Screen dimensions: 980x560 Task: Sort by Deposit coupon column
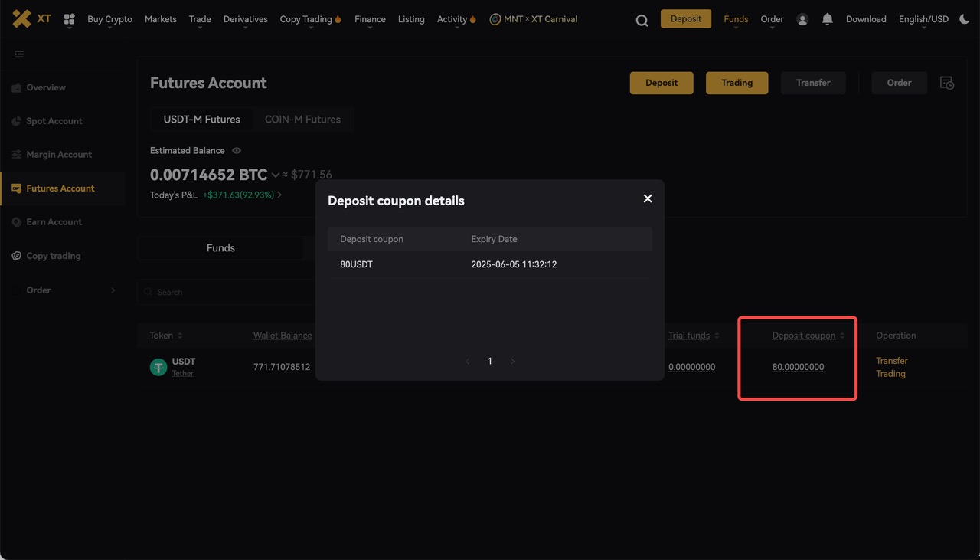tap(842, 336)
